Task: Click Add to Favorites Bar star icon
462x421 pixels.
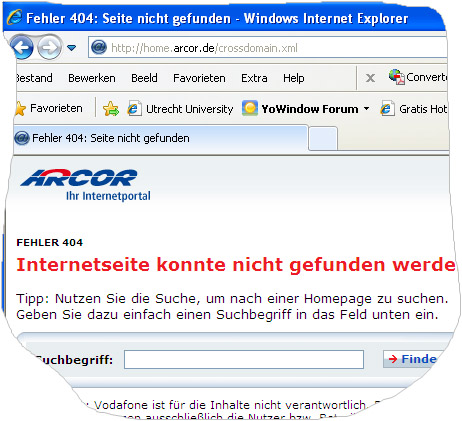Action: coord(111,109)
